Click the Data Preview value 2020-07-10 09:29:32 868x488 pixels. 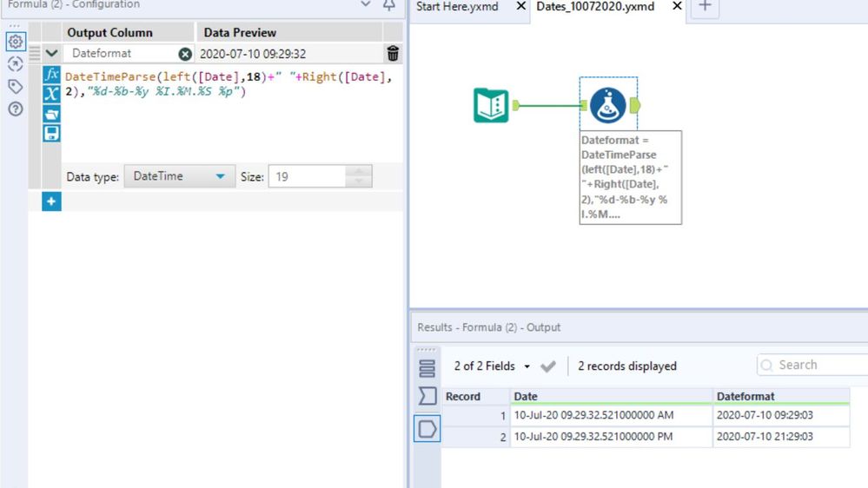(253, 54)
